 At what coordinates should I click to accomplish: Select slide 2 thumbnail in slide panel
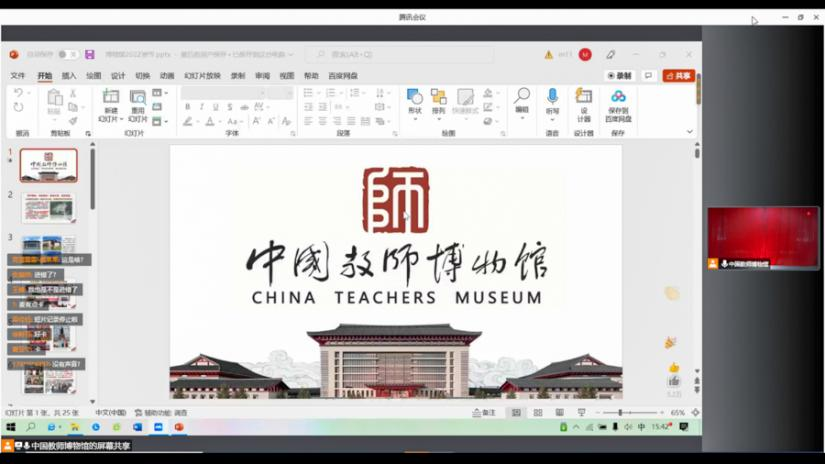(x=49, y=207)
